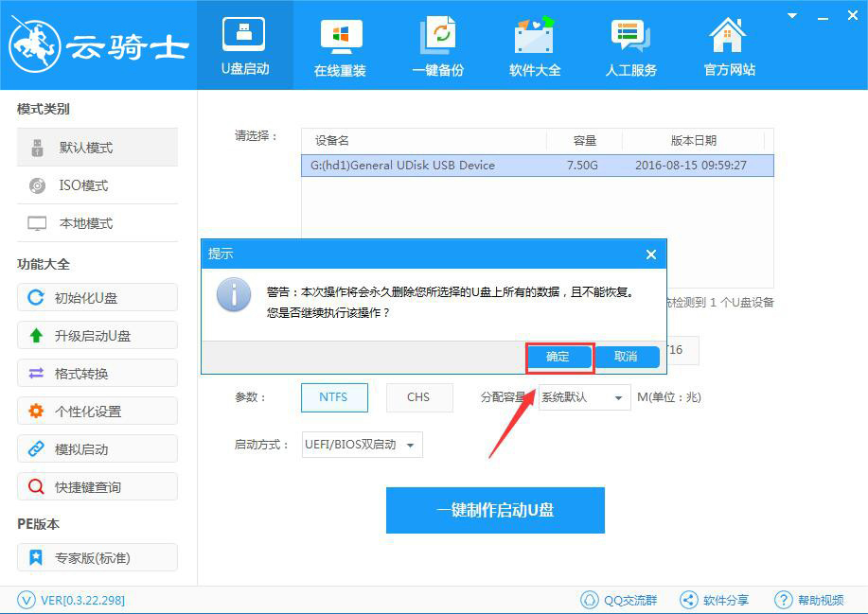Screen dimensions: 868x614
Task: Click the swap-arrows icon of 格式转换
Action: point(36,374)
